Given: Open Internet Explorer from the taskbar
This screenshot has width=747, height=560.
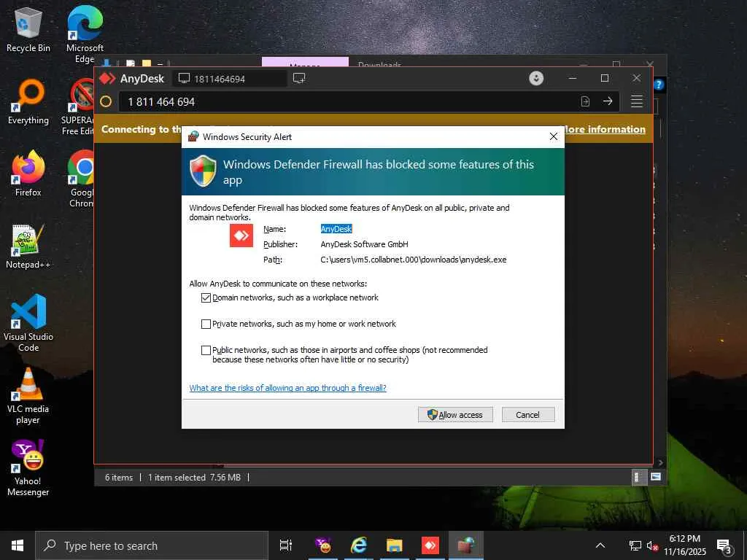Looking at the screenshot, I should pyautogui.click(x=359, y=545).
